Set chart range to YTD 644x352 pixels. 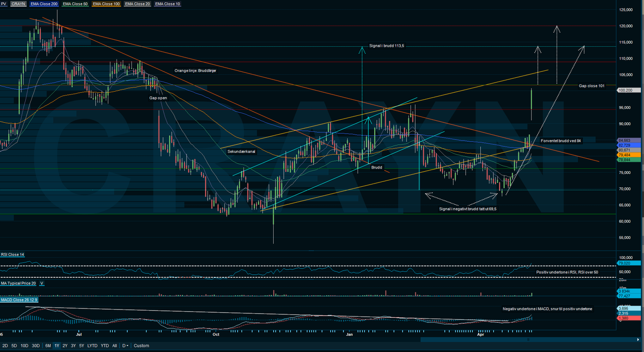[x=105, y=346]
